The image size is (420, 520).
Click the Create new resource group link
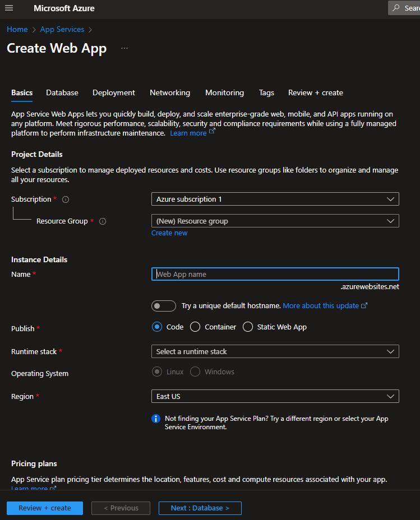[x=169, y=233]
